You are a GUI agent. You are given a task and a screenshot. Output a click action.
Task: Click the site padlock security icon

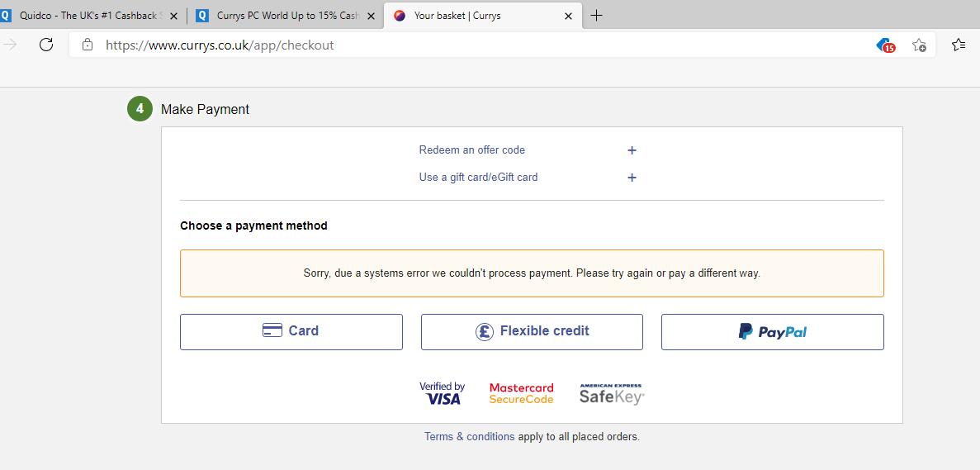[88, 45]
